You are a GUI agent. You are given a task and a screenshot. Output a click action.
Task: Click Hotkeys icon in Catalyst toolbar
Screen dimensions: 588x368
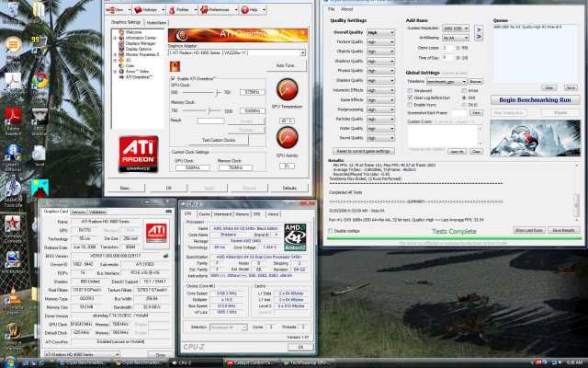(139, 10)
